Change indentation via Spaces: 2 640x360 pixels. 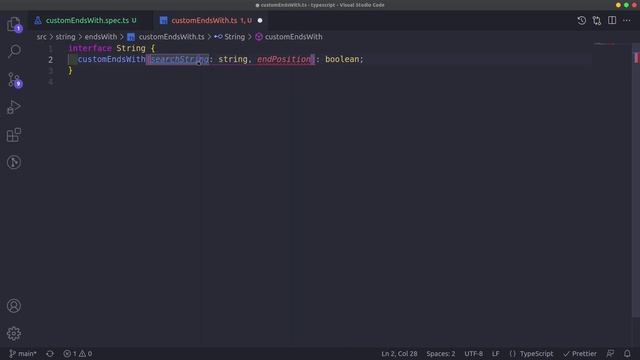(x=441, y=353)
